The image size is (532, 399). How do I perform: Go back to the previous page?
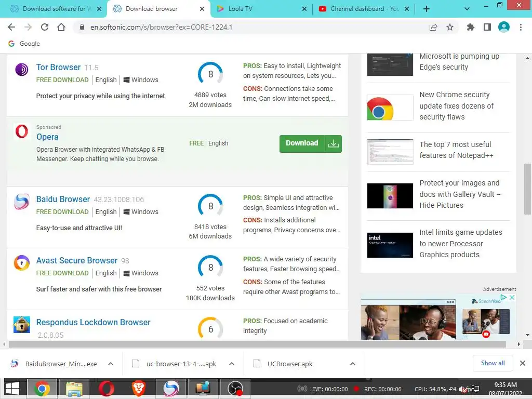(x=11, y=27)
